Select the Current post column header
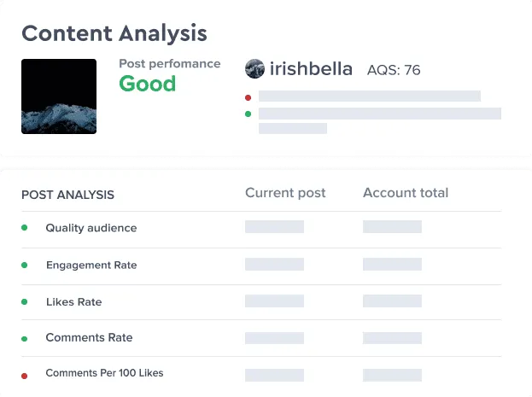This screenshot has width=532, height=397. (285, 193)
